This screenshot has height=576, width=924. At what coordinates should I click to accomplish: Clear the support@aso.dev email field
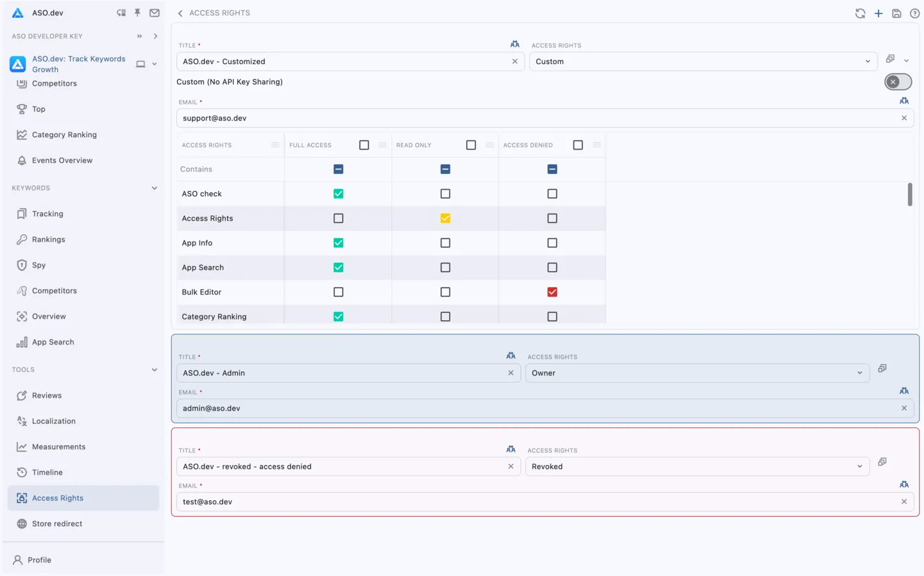903,118
